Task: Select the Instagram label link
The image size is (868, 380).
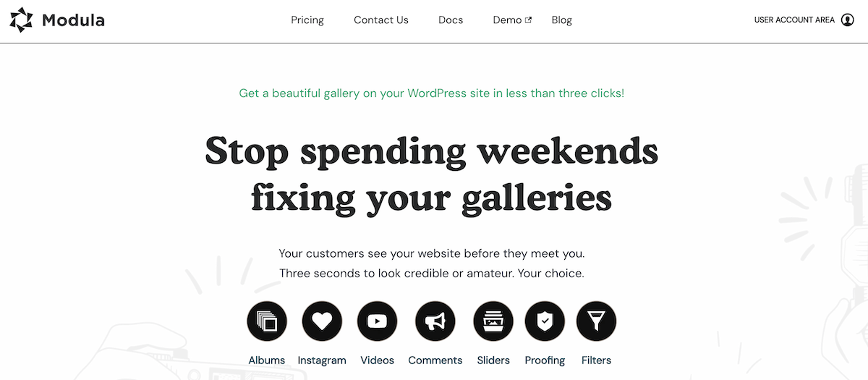Action: click(x=322, y=360)
